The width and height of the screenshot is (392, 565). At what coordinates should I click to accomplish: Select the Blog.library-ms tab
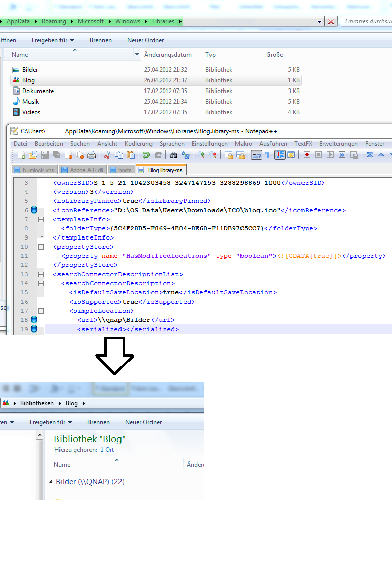click(161, 170)
